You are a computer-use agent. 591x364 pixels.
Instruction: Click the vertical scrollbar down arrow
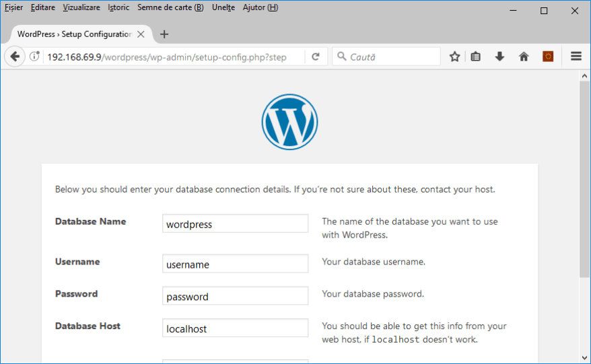[584, 357]
